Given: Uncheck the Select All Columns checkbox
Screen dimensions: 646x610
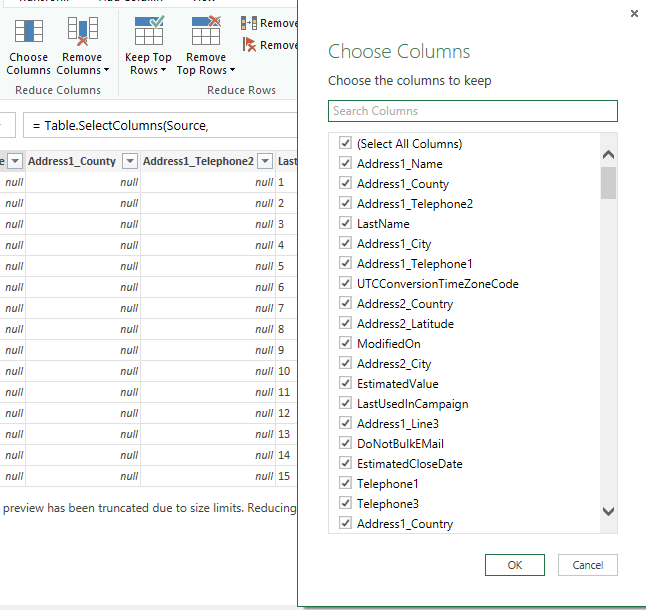Looking at the screenshot, I should (x=345, y=144).
